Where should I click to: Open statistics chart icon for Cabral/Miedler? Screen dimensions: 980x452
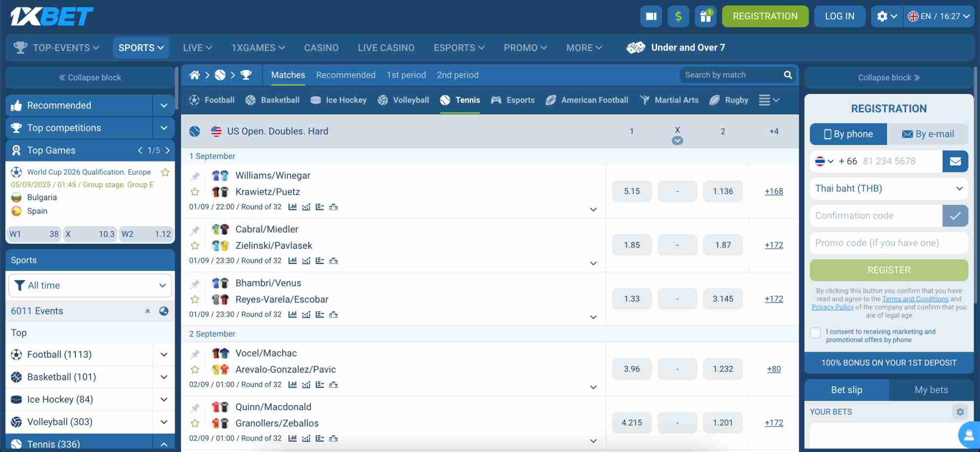pos(292,261)
